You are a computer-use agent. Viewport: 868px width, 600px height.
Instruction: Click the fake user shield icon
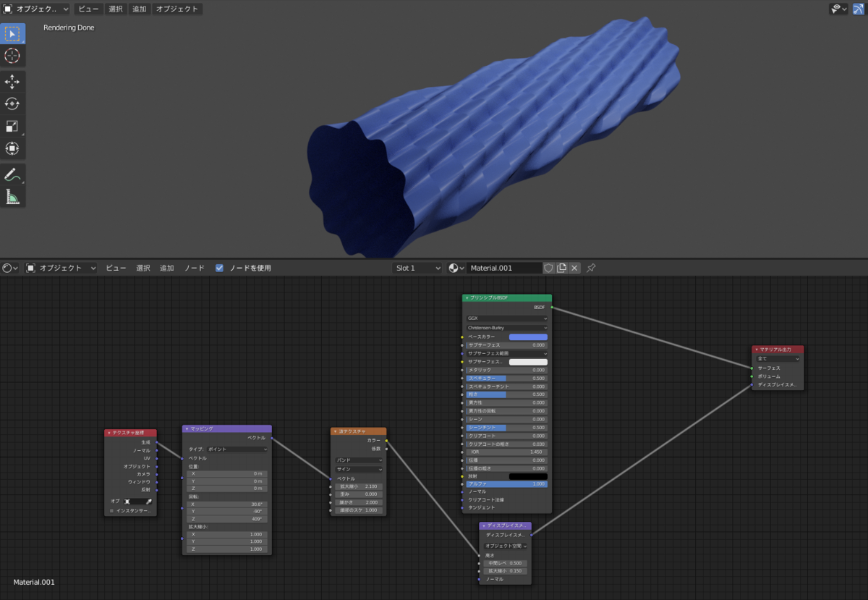(548, 268)
